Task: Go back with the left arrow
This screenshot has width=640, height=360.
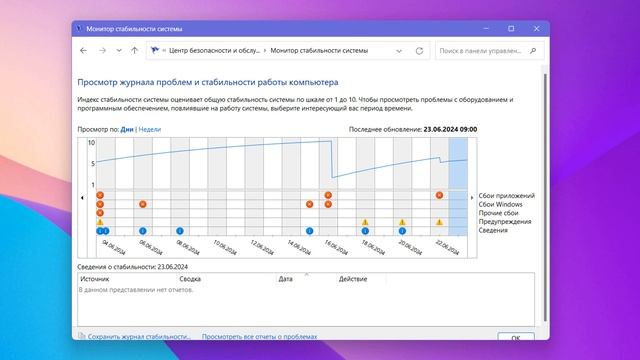Action: (83, 51)
